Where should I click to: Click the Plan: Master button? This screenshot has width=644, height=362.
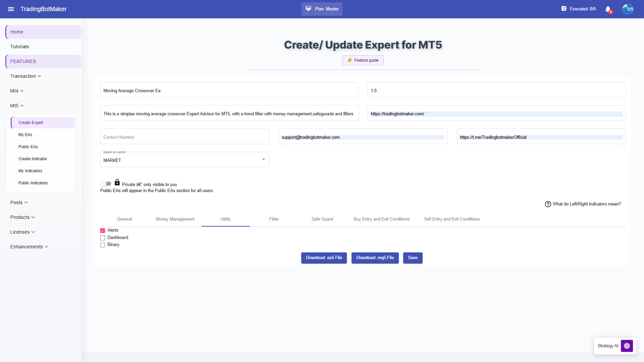coord(322,9)
